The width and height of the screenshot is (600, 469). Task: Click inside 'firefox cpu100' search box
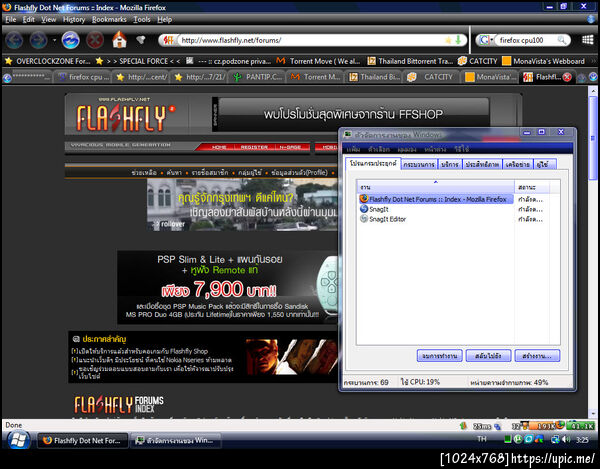pyautogui.click(x=526, y=40)
